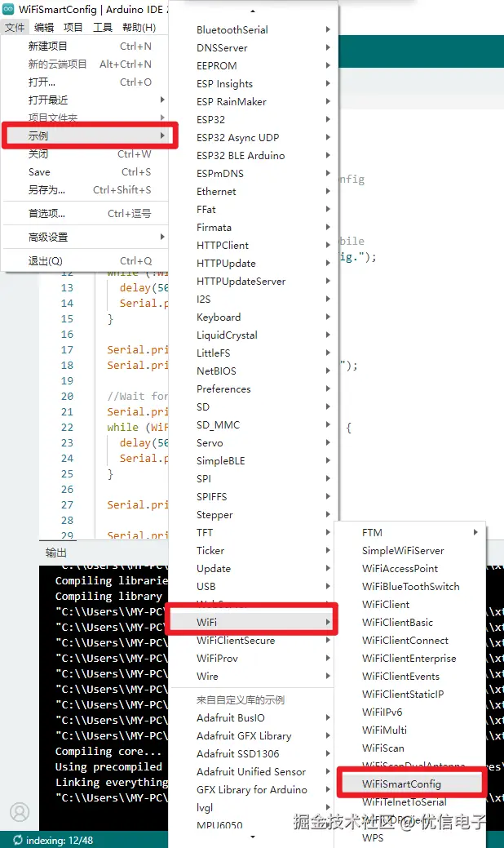
Task: Open GFX Library for Arduino examples
Action: pos(254,789)
